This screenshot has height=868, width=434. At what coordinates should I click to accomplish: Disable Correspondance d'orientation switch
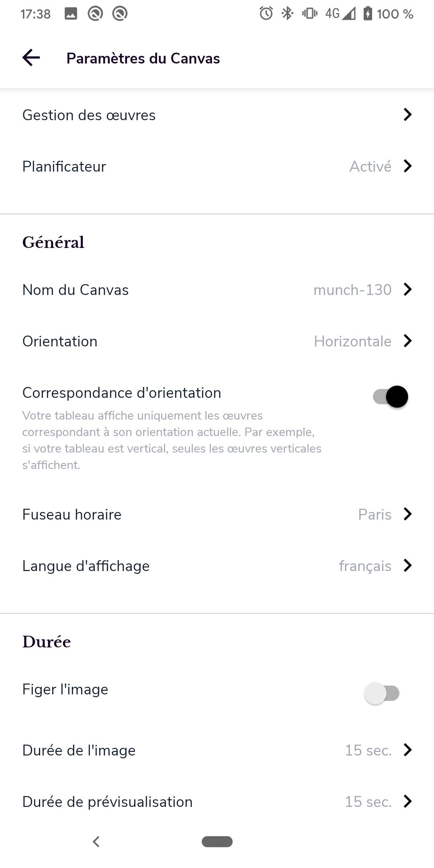[x=391, y=397]
